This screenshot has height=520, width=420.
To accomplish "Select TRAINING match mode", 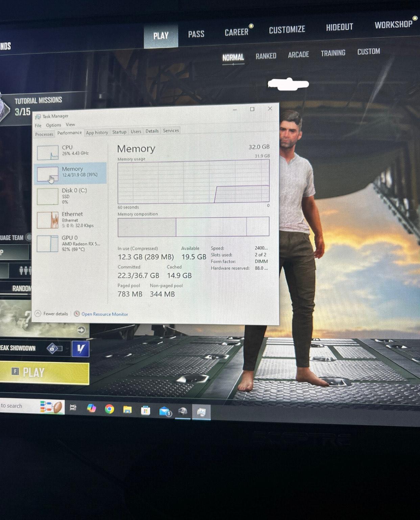I will tap(333, 53).
